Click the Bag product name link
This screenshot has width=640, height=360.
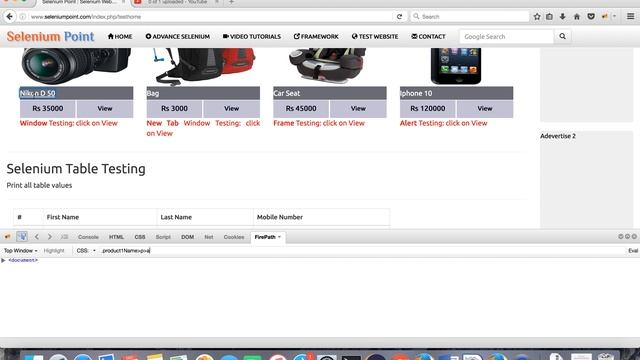pos(153,93)
